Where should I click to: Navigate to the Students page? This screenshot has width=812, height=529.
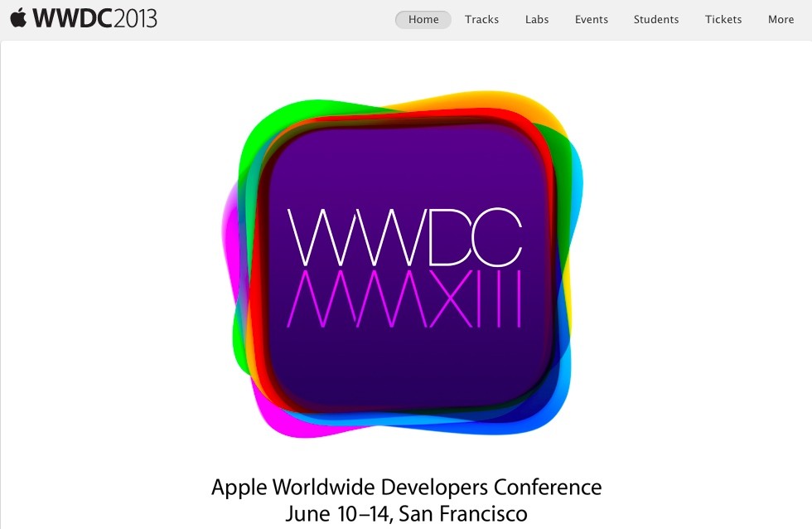[x=655, y=19]
